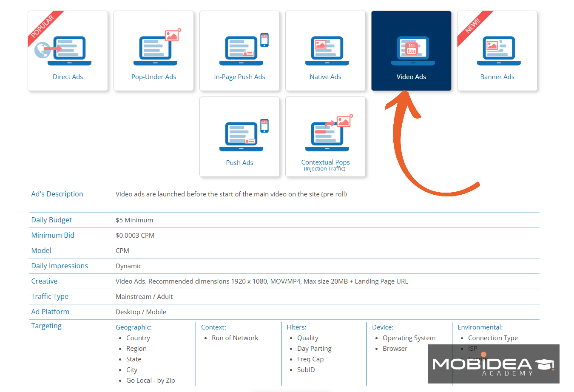Select the Video Ads YouTube icon

point(413,51)
